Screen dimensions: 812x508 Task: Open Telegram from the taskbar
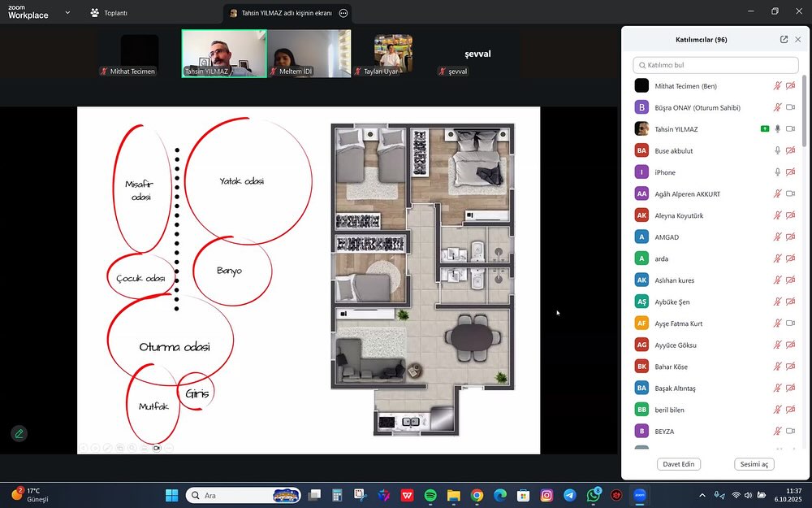570,495
